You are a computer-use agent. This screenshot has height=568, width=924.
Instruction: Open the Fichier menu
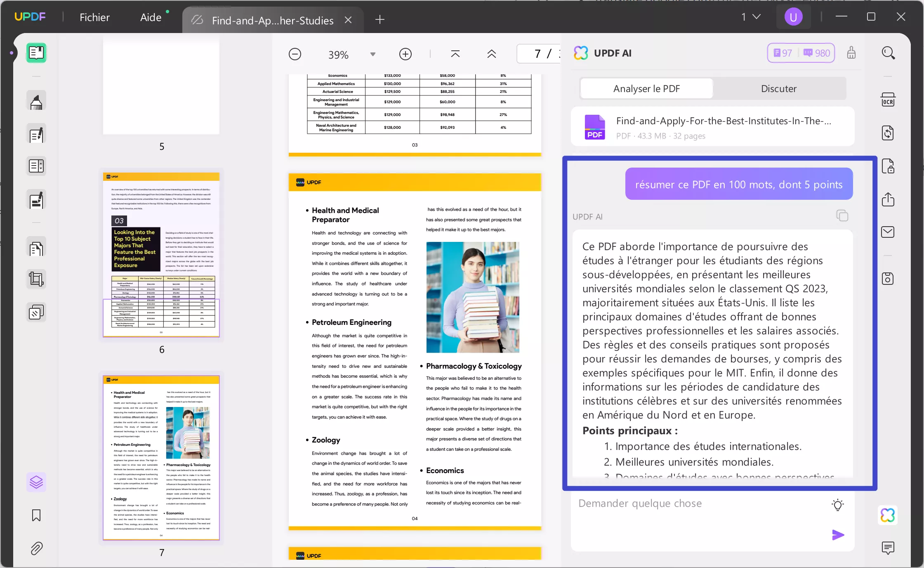coord(94,17)
